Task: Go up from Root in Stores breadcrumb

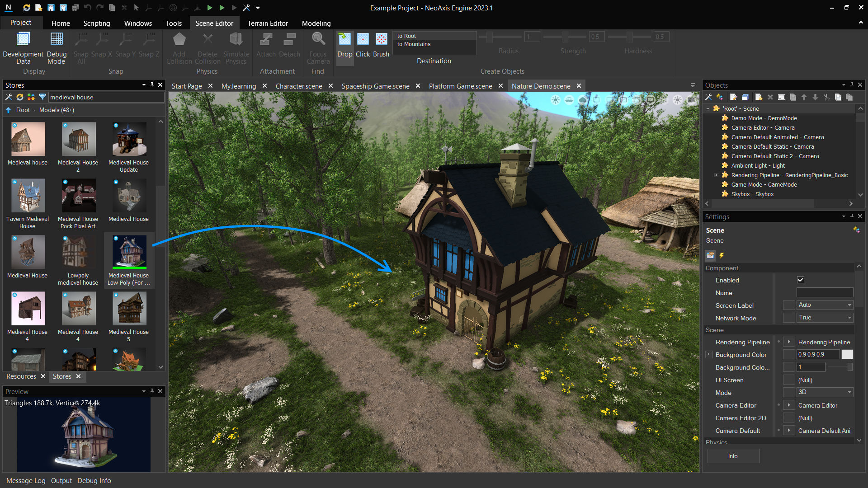Action: (8, 110)
